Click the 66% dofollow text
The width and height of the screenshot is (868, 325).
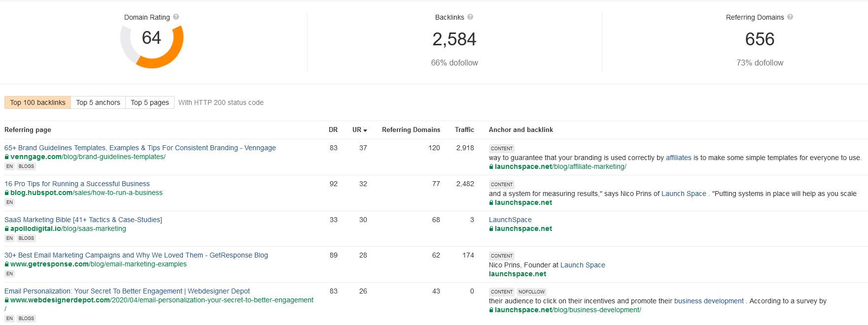454,63
